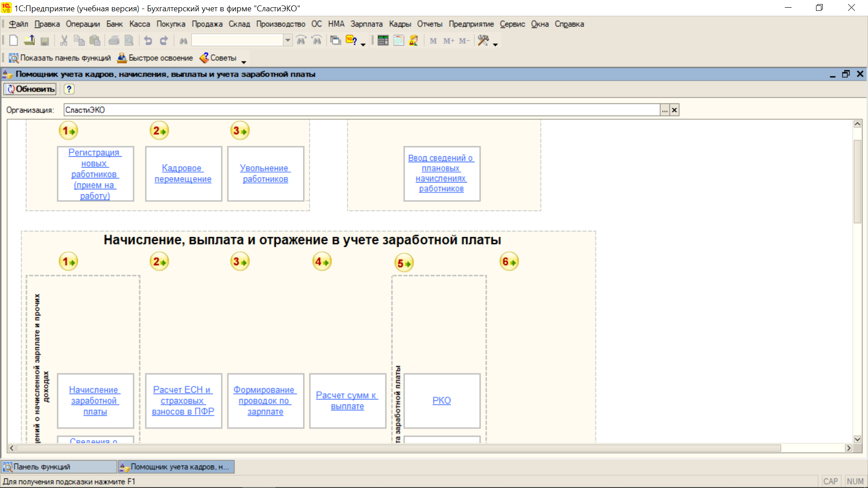
Task: Click the New document toolbar icon
Action: tap(14, 41)
